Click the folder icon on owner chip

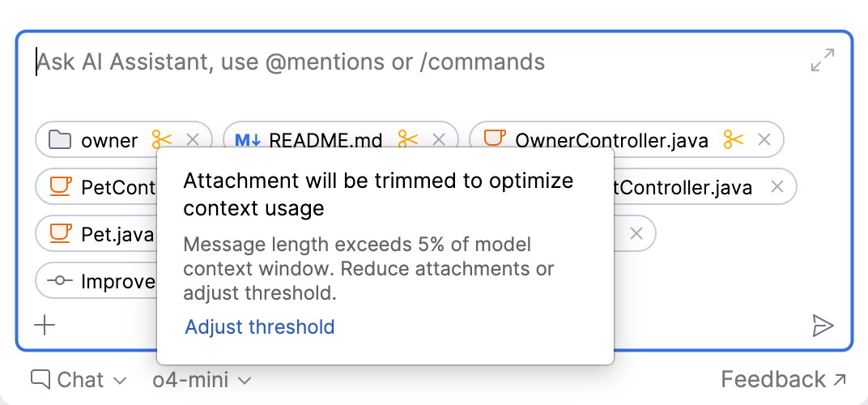tap(60, 140)
